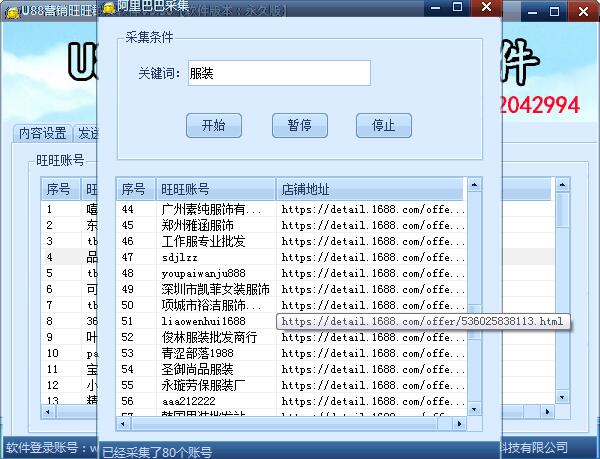Viewport: 600px width, 459px height.
Task: Select row 49 深圳市凯菲女装服饰
Action: tap(291, 290)
